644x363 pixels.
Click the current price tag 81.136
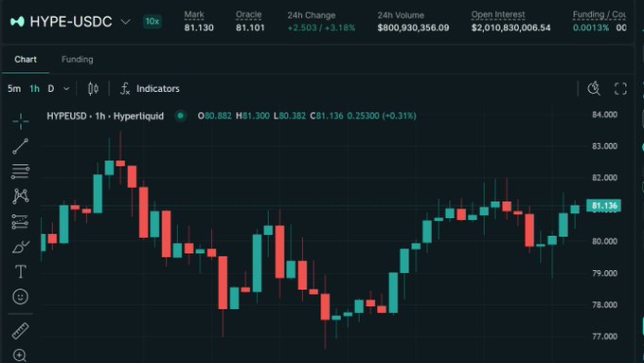click(x=604, y=206)
